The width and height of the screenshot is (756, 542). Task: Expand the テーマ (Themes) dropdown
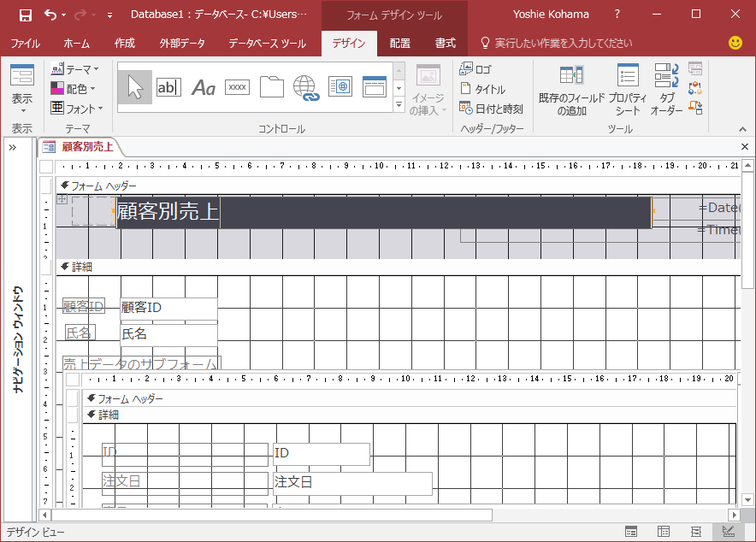click(74, 68)
